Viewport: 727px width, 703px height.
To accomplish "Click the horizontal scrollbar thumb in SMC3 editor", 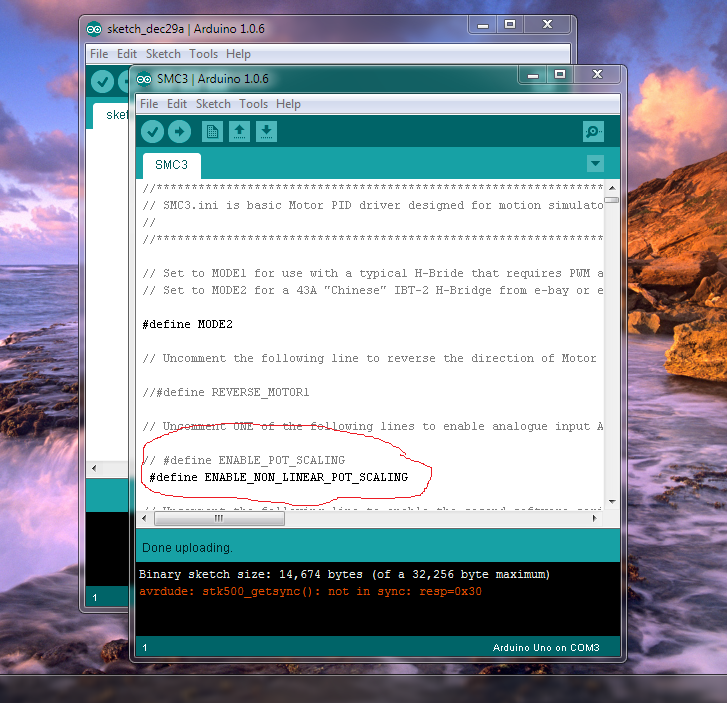I will pyautogui.click(x=219, y=518).
